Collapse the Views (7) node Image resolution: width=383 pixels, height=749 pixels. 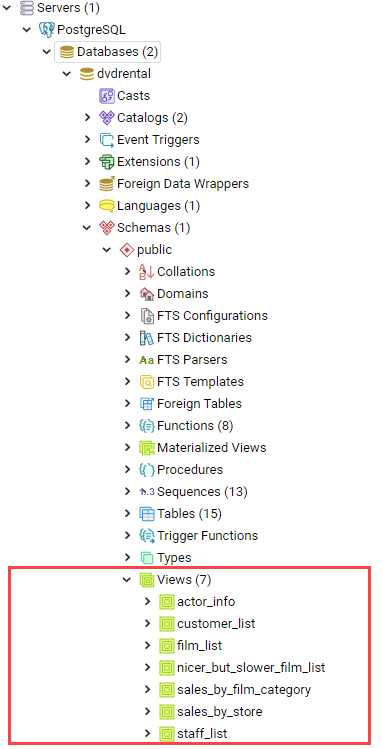point(128,579)
